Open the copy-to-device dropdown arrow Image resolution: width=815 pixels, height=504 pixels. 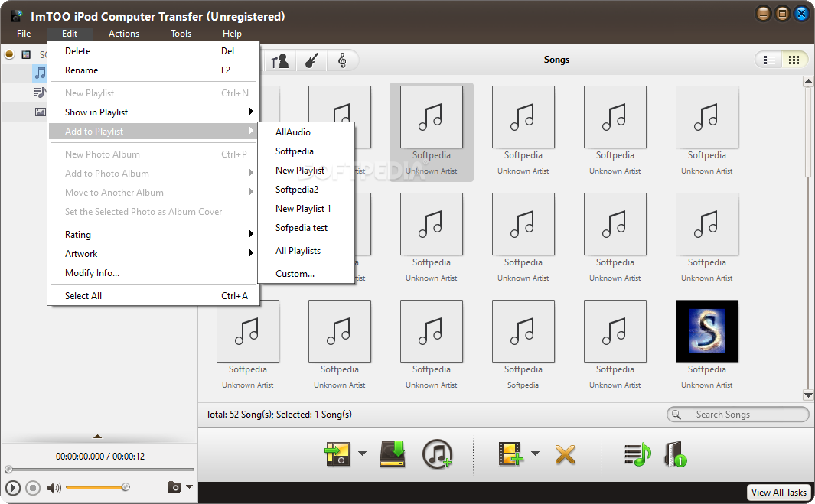[x=362, y=454]
